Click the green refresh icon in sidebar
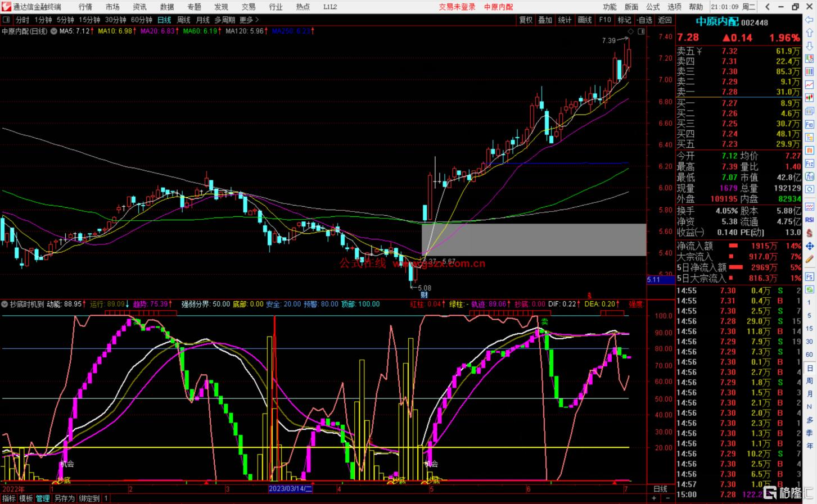This screenshot has height=504, width=817. (x=810, y=289)
